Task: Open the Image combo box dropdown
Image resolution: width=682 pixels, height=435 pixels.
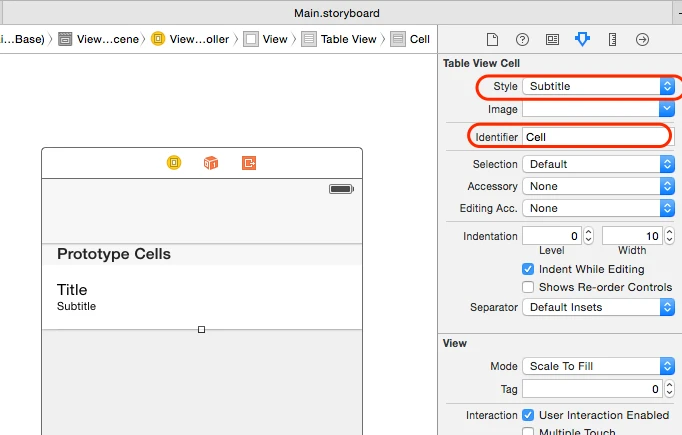Action: point(666,109)
